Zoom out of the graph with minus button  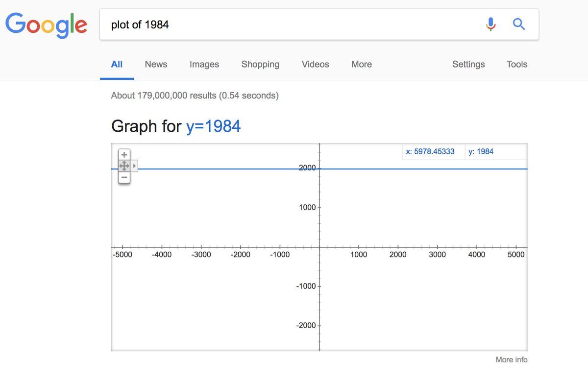tap(124, 177)
